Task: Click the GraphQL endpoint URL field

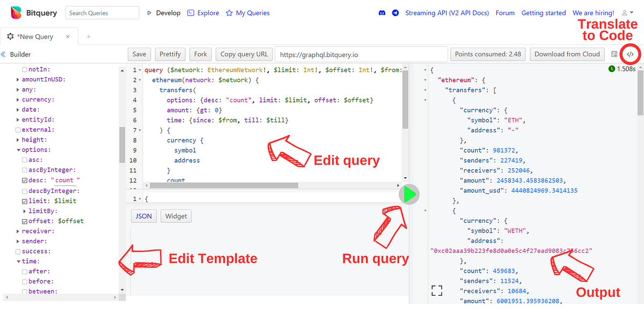Action: point(361,54)
